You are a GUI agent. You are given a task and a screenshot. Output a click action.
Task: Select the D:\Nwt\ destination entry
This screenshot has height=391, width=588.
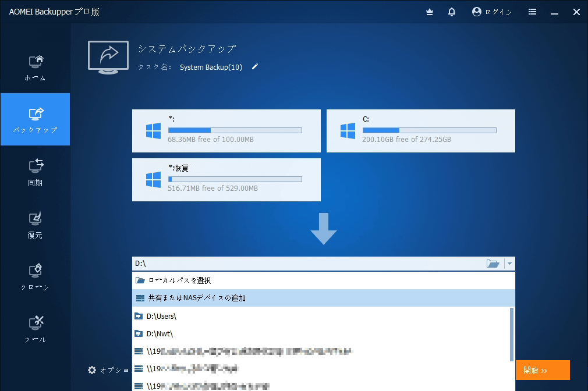pyautogui.click(x=321, y=333)
